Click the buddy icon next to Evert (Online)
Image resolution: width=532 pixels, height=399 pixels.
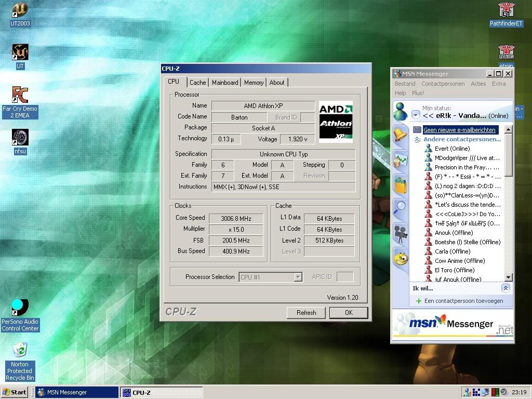[429, 148]
